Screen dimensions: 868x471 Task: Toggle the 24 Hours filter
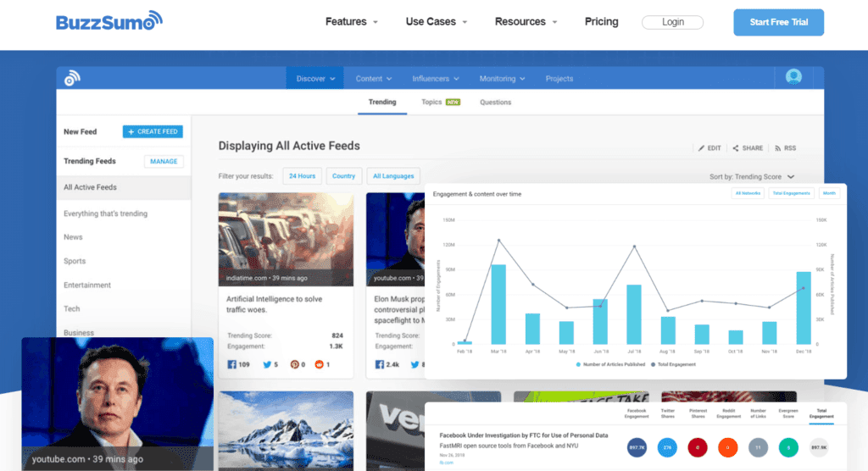tap(302, 176)
